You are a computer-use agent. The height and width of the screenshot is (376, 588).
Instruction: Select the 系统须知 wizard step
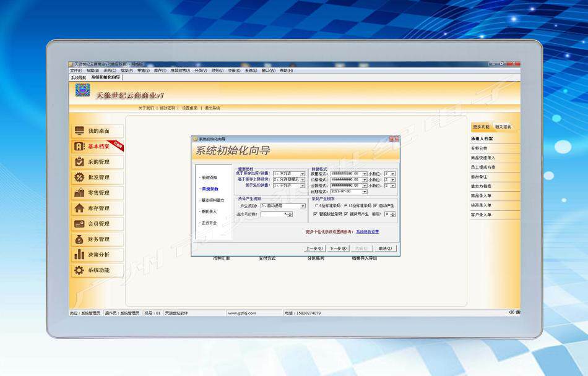(x=209, y=177)
